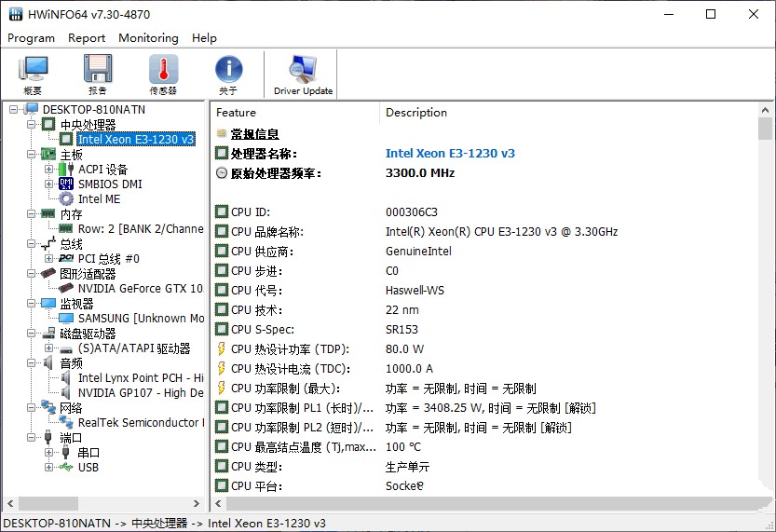Click the 端口 port connector icon
The image size is (776, 532).
48,437
